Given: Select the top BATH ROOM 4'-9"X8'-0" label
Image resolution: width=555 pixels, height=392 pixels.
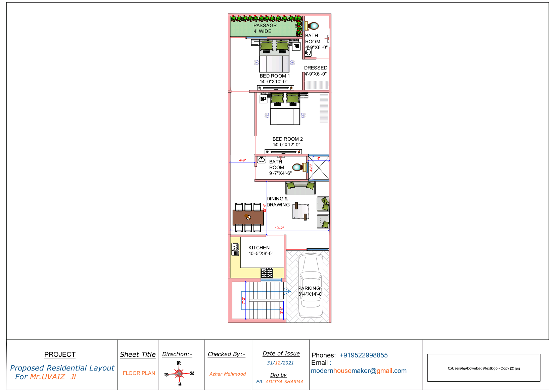Looking at the screenshot, I should click(x=316, y=42).
